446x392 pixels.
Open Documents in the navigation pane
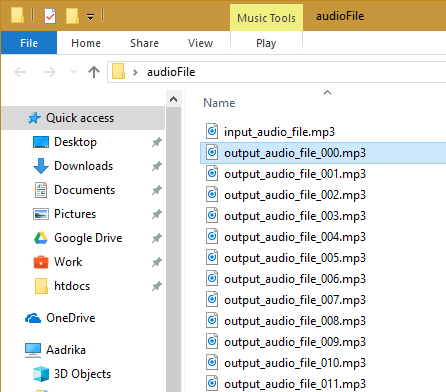pyautogui.click(x=84, y=190)
